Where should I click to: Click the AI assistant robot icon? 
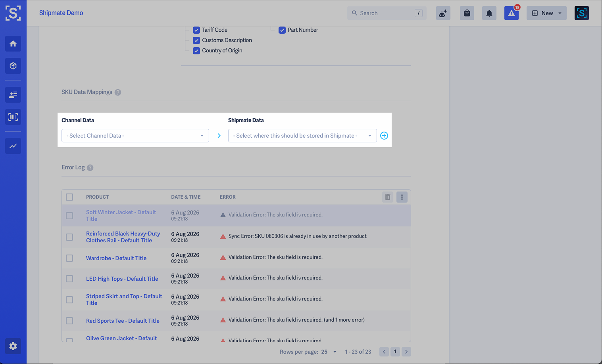(x=443, y=13)
